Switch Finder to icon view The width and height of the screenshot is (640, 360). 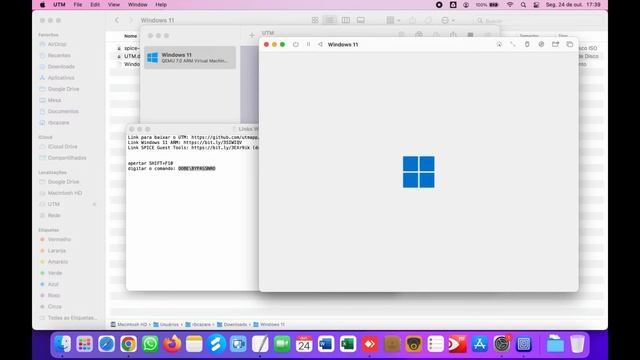click(x=315, y=20)
